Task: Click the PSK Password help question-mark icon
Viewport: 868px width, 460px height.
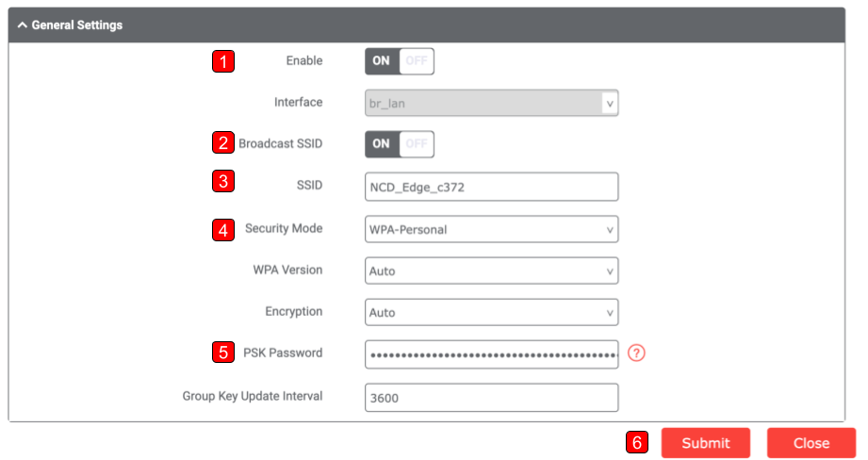Action: (636, 353)
